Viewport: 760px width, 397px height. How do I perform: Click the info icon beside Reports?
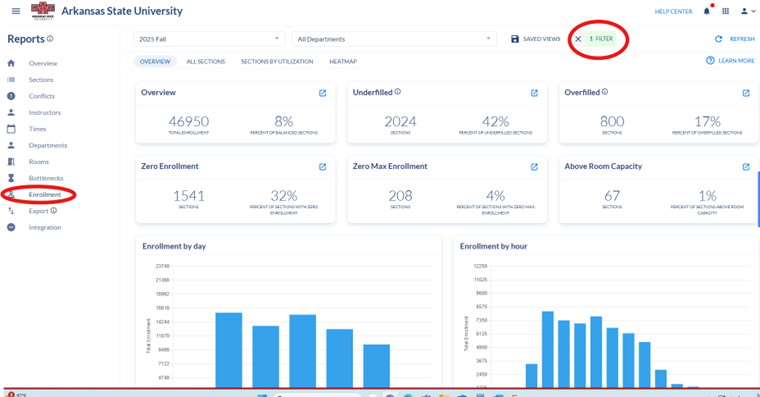click(x=50, y=39)
